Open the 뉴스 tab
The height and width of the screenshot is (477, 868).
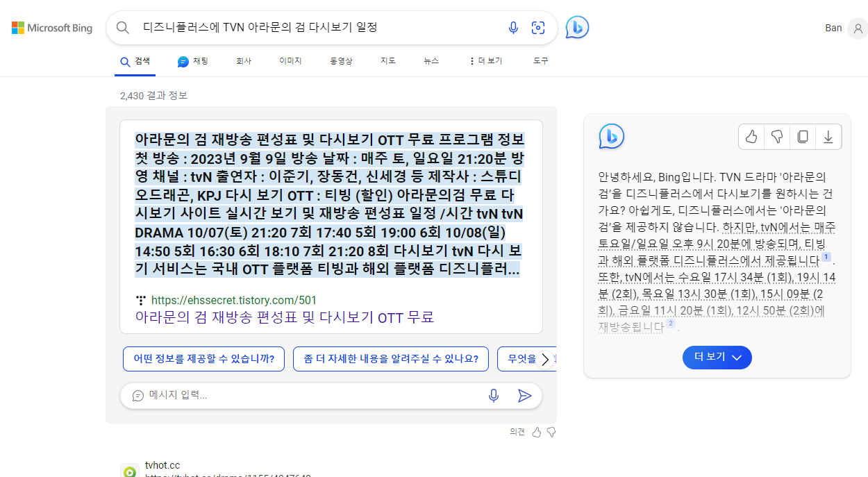431,61
